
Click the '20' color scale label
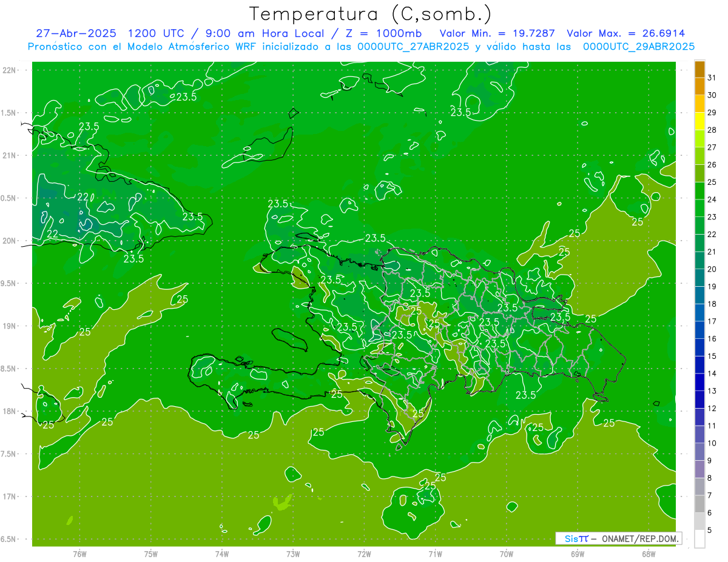click(712, 269)
